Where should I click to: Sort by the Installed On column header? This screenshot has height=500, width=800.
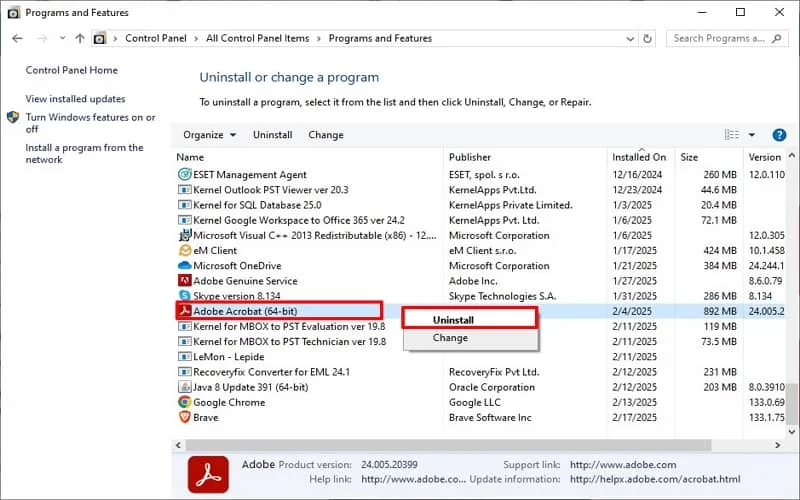641,157
